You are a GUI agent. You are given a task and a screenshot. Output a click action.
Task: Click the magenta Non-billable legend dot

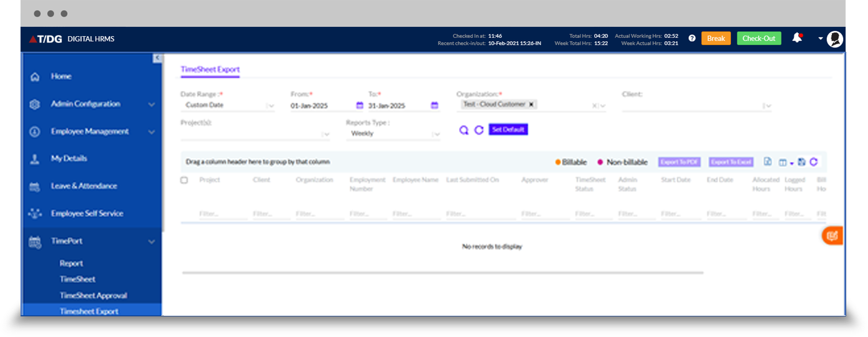click(600, 162)
